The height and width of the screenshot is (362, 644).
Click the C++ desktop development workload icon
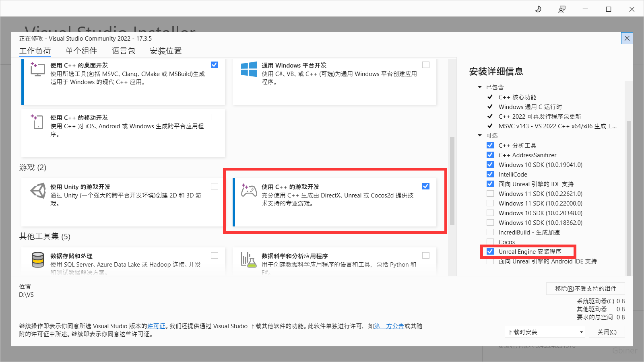pos(37,70)
